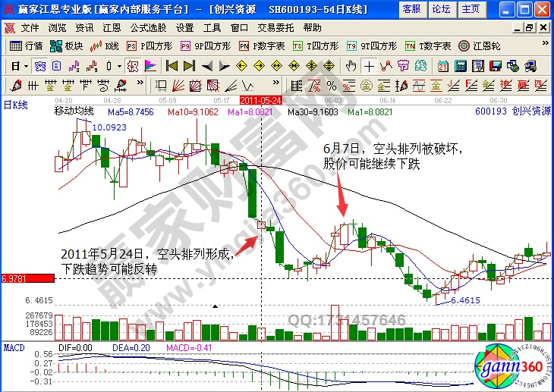
Task: Click the yellow diamond horizontal-compress icon
Action: 294,66
